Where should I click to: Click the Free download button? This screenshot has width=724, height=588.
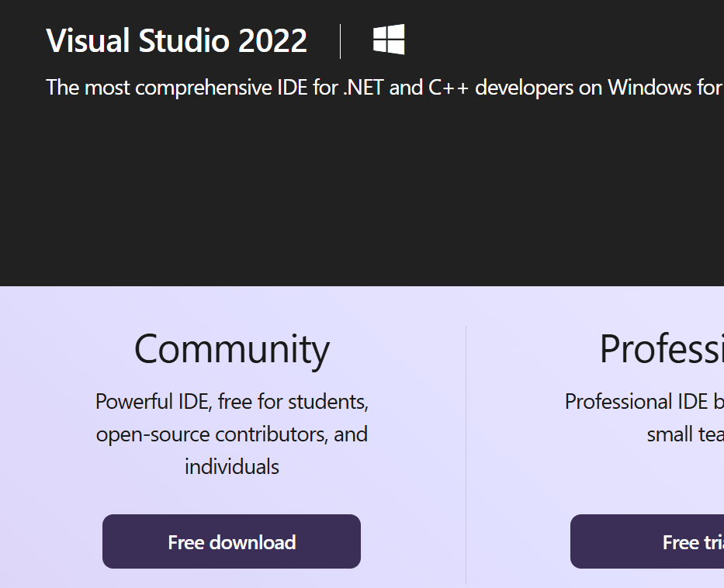tap(231, 541)
